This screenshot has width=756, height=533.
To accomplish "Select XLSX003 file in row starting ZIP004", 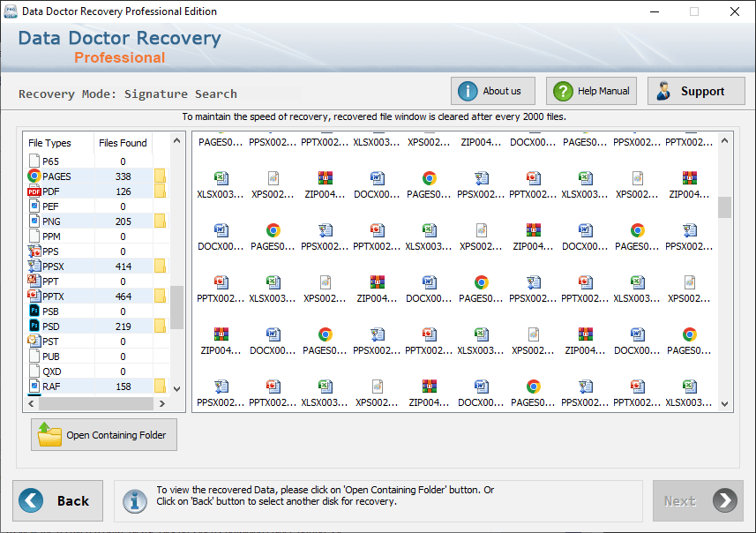I will click(x=481, y=342).
